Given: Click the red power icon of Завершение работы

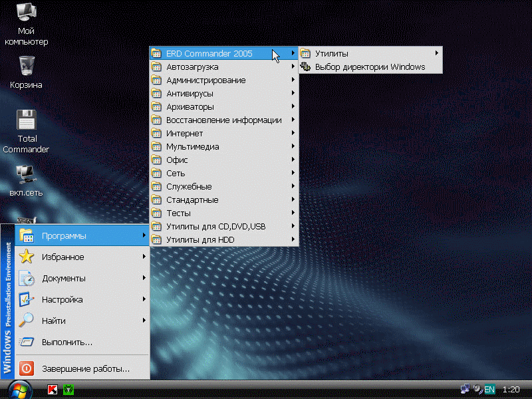Looking at the screenshot, I should 27,368.
